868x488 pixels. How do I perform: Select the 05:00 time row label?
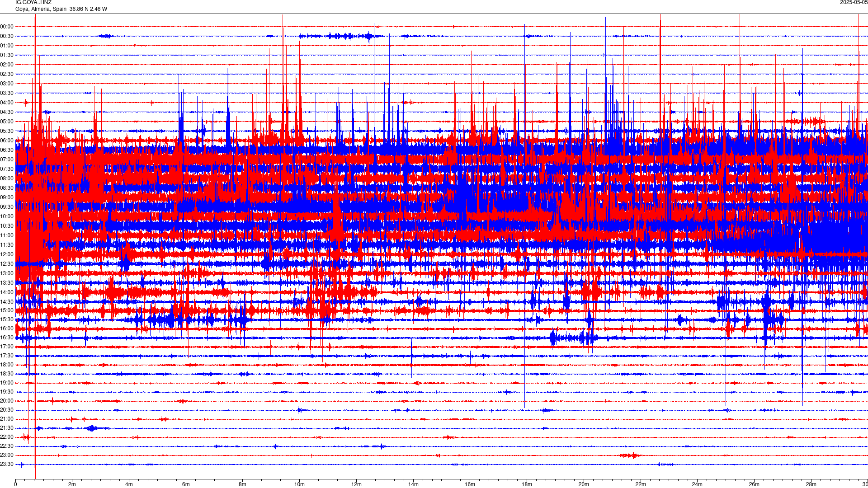click(x=7, y=122)
